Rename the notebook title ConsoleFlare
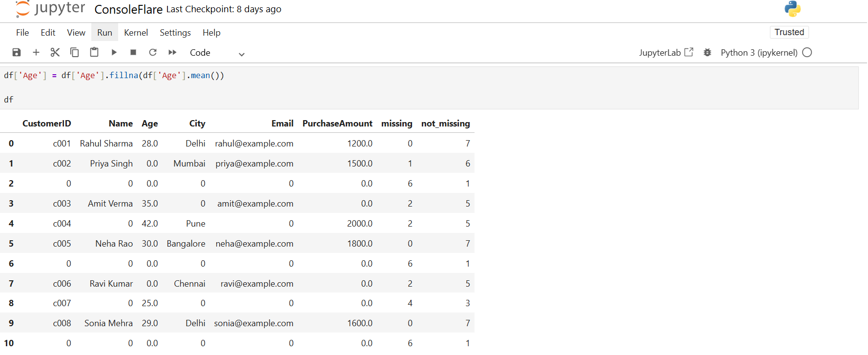 128,9
